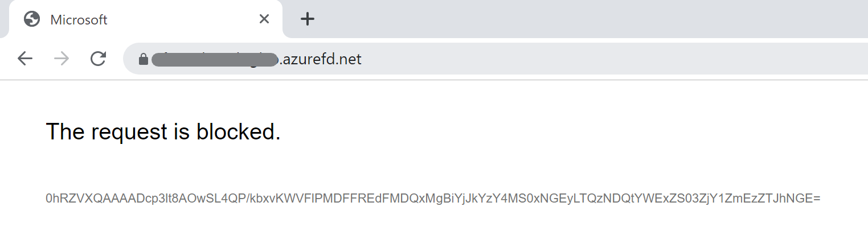Select the Microsoft browser tab title
The image size is (868, 231).
pyautogui.click(x=79, y=20)
